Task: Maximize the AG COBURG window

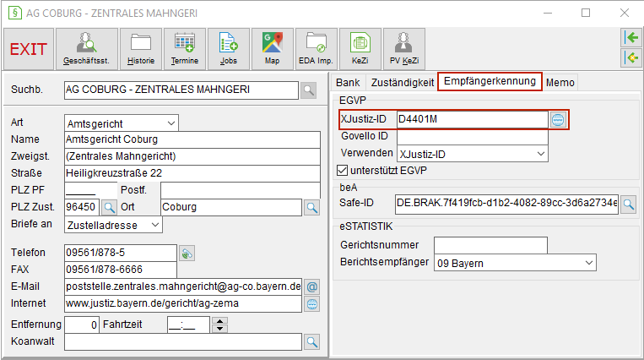Action: tap(586, 13)
